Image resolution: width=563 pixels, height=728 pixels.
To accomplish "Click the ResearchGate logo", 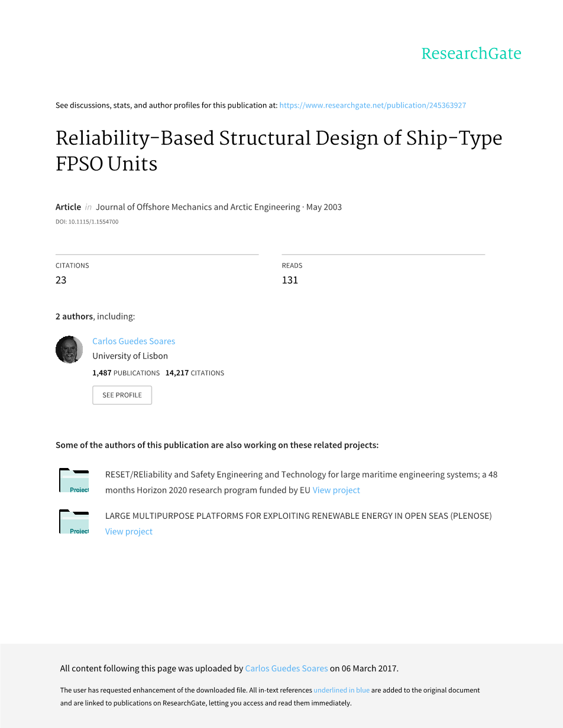I will (471, 54).
